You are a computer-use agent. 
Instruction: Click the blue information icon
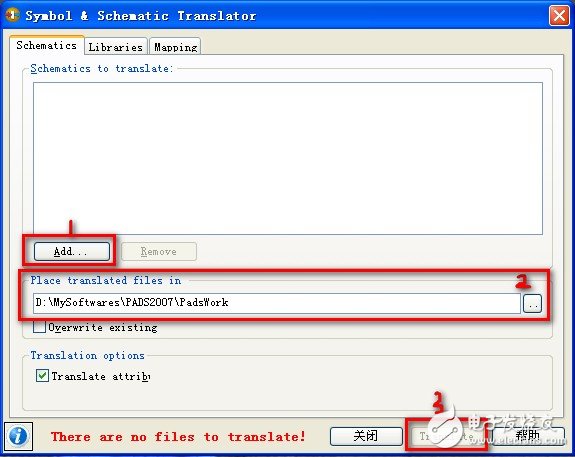pos(18,436)
